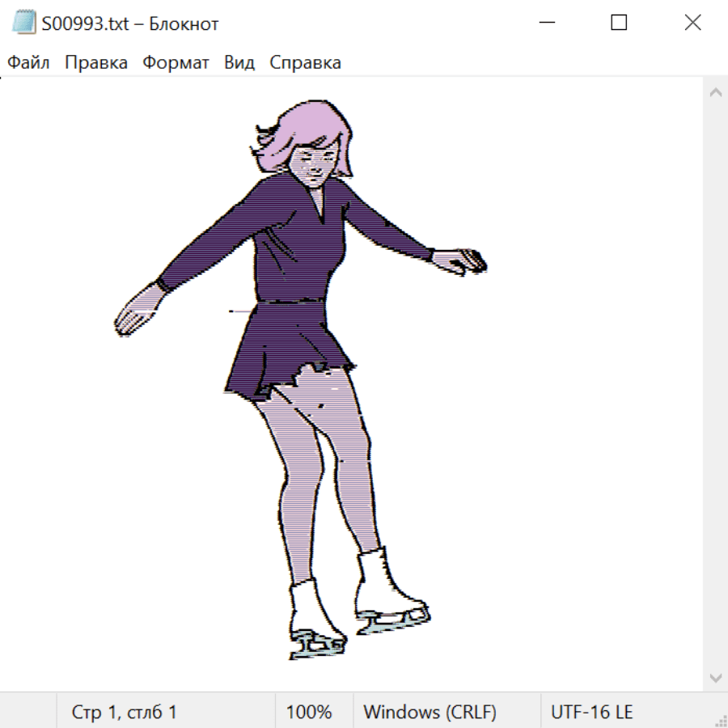Maximize the Блокнот window

[619, 23]
